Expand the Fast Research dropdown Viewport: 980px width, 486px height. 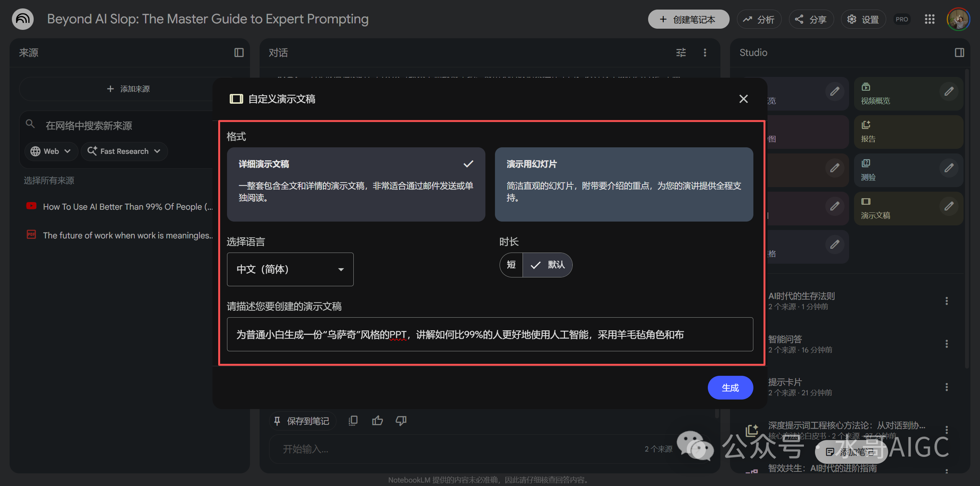coord(124,151)
